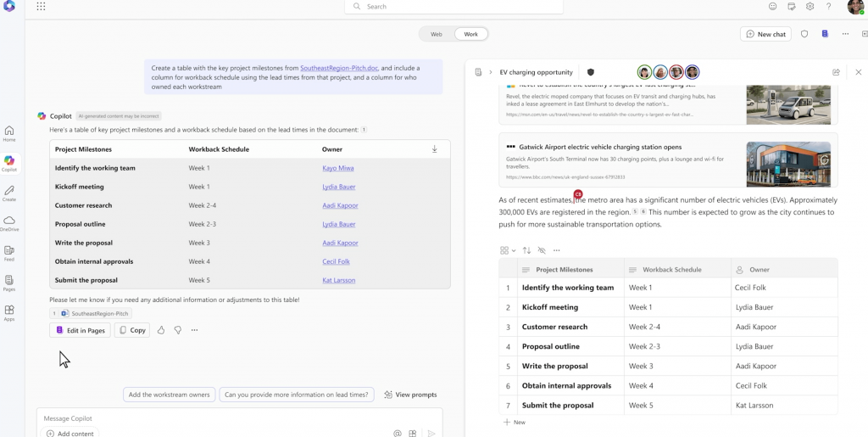868x437 pixels.
Task: Open OneDrive in the left sidebar
Action: pos(8,224)
